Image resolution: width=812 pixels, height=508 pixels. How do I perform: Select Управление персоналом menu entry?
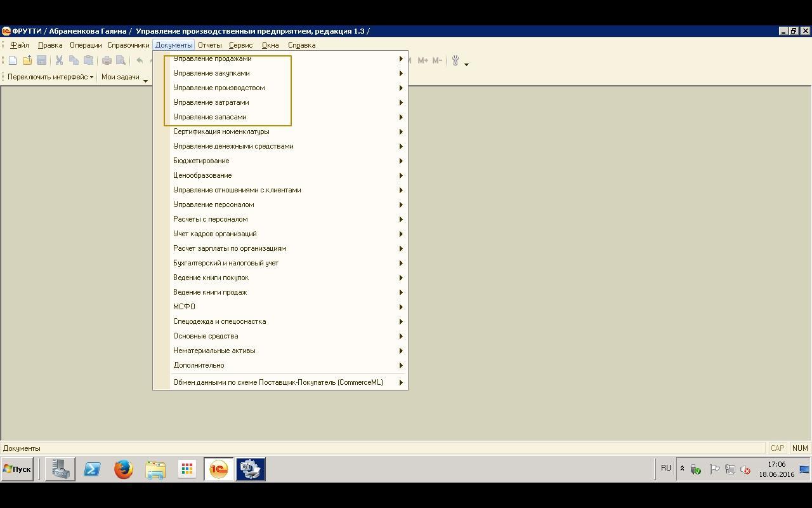(x=280, y=204)
